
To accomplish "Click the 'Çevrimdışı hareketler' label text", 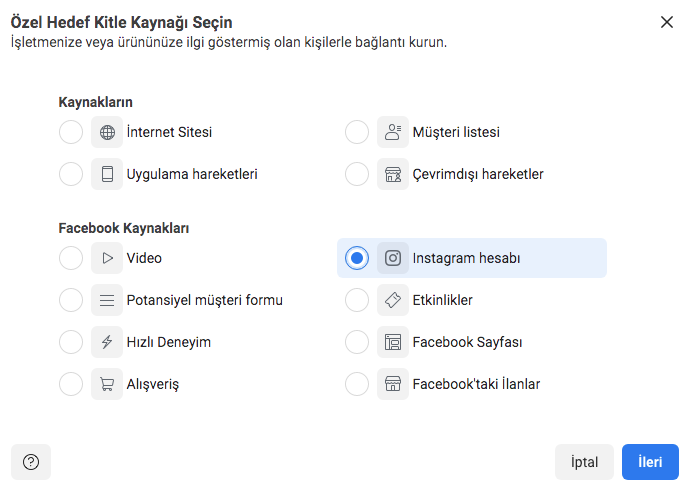I will click(478, 174).
